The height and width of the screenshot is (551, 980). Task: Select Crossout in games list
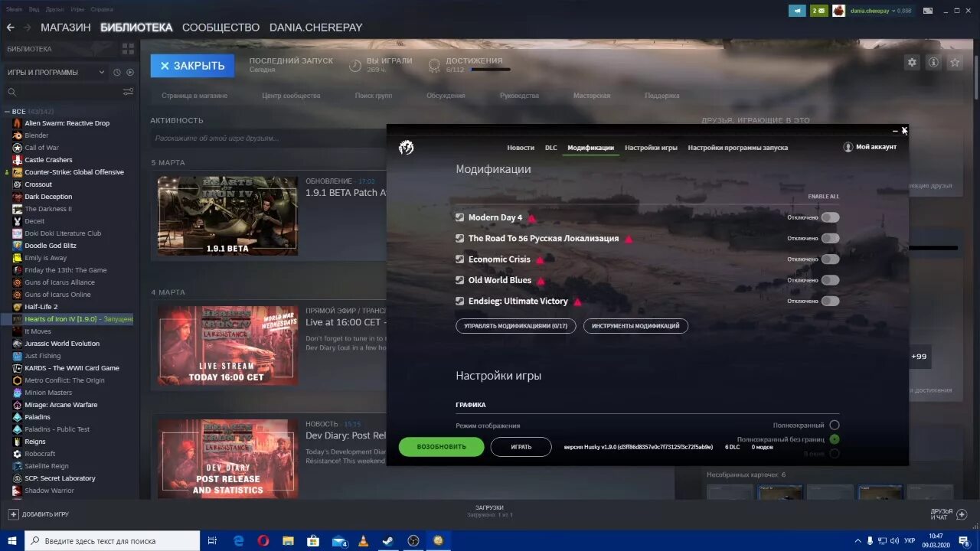pos(38,184)
